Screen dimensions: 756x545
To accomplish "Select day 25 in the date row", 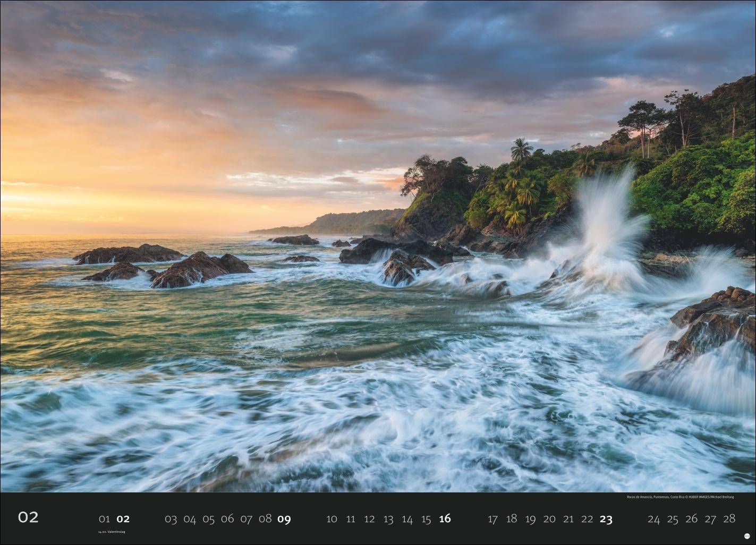I will point(673,519).
